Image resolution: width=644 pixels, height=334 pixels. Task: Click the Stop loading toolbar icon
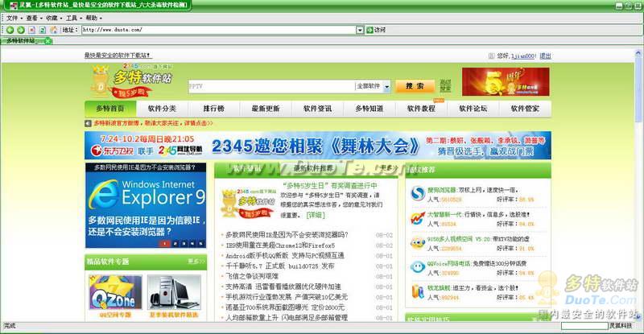click(31, 30)
